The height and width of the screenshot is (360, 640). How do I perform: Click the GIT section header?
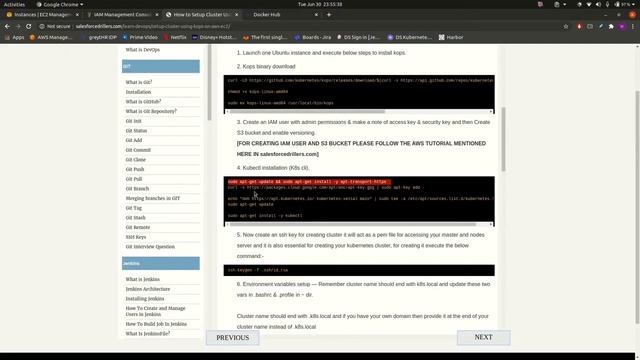161,66
